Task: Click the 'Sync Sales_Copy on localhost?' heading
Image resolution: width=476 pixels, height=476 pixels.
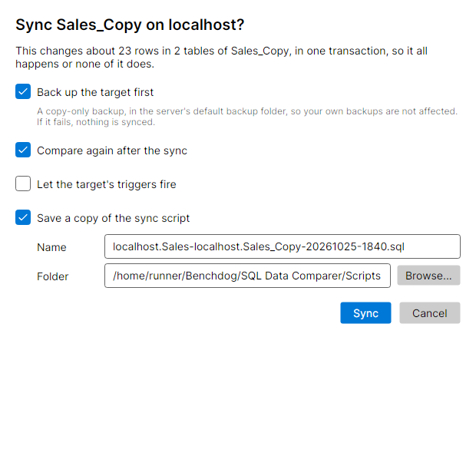Action: 130,25
